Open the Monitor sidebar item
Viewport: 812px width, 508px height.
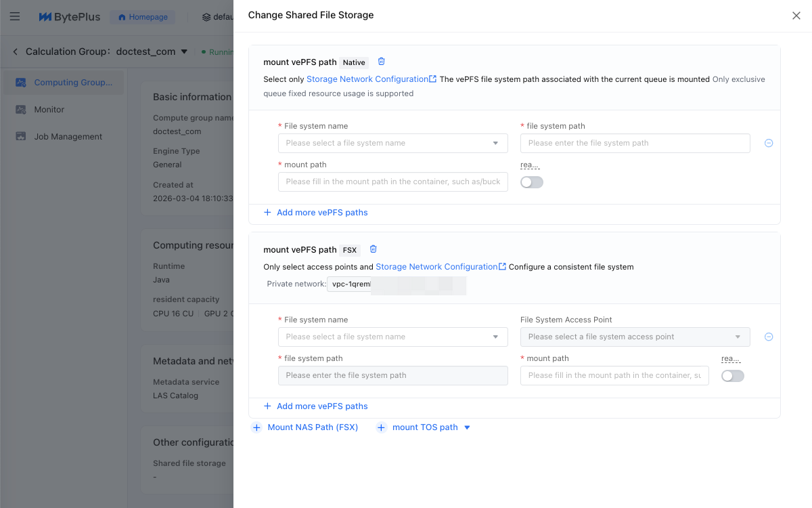click(49, 109)
